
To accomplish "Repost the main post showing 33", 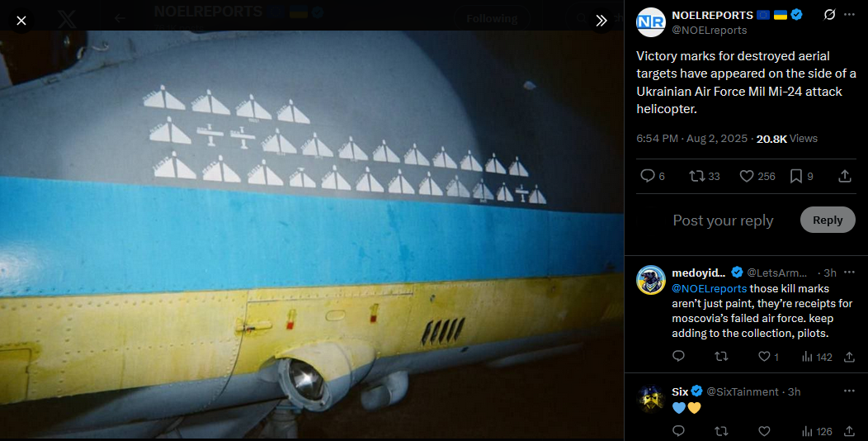I will tap(704, 176).
